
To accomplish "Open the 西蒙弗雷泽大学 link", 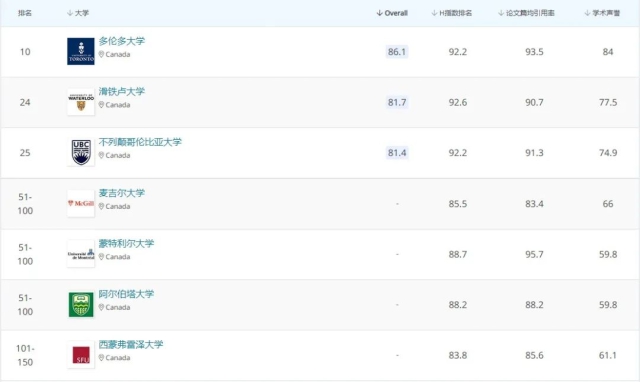I will pos(131,344).
